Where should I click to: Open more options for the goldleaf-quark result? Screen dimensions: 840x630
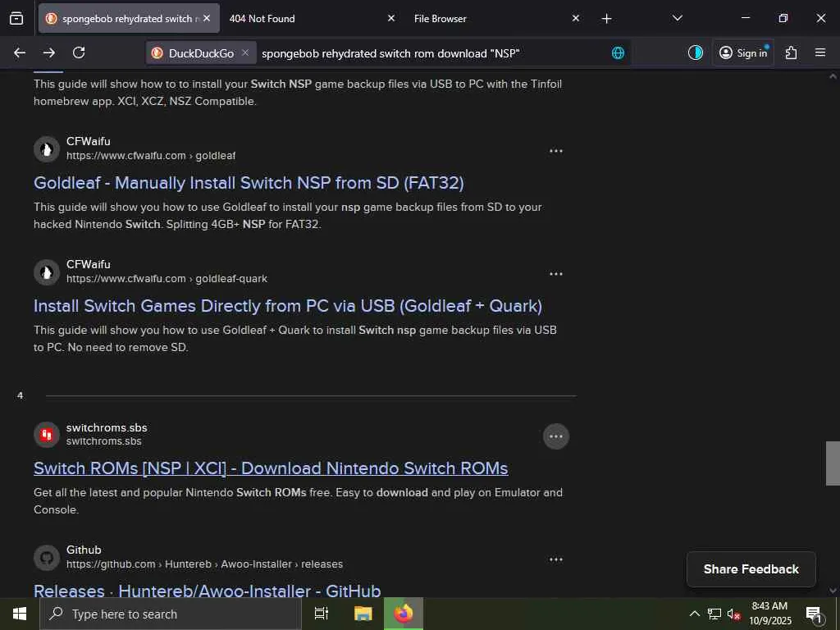(x=556, y=274)
